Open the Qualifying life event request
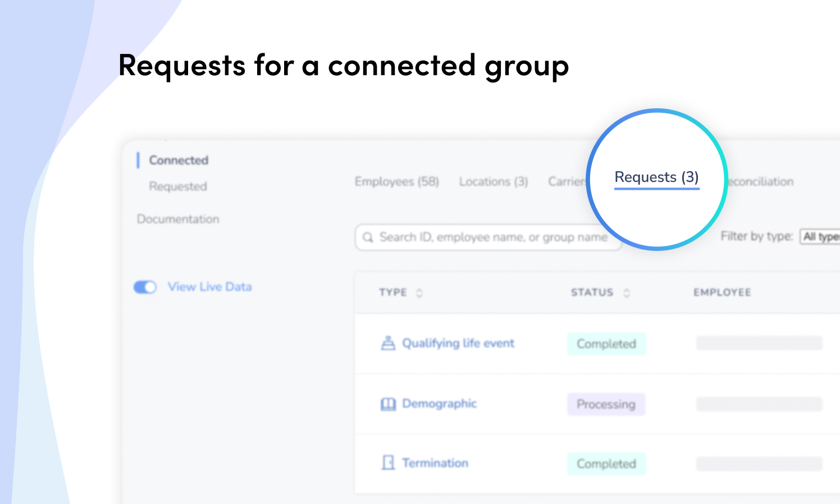The width and height of the screenshot is (840, 504). [458, 343]
